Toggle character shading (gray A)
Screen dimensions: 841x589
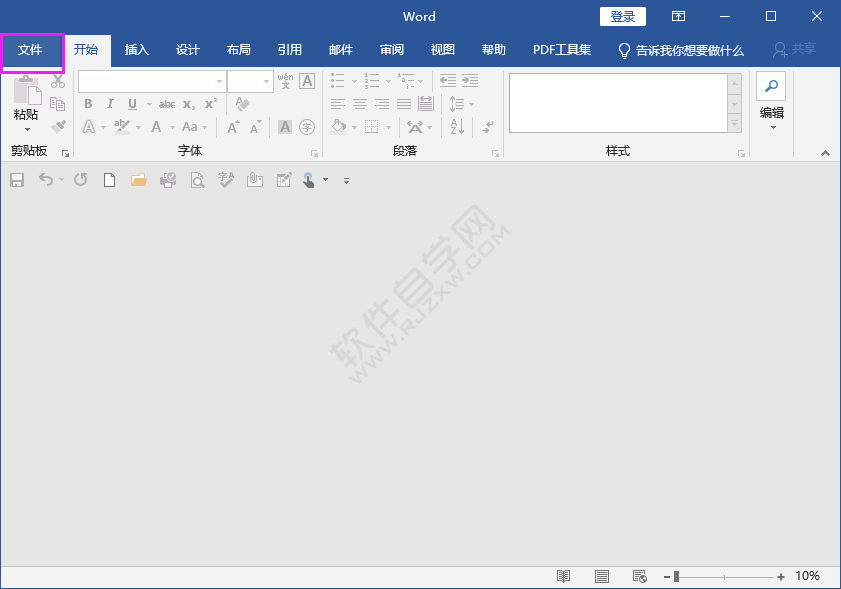(x=285, y=127)
